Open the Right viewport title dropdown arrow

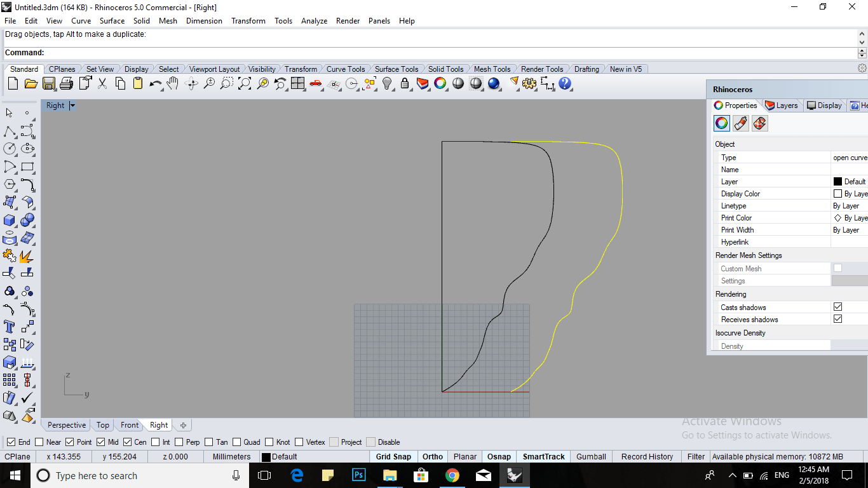72,105
